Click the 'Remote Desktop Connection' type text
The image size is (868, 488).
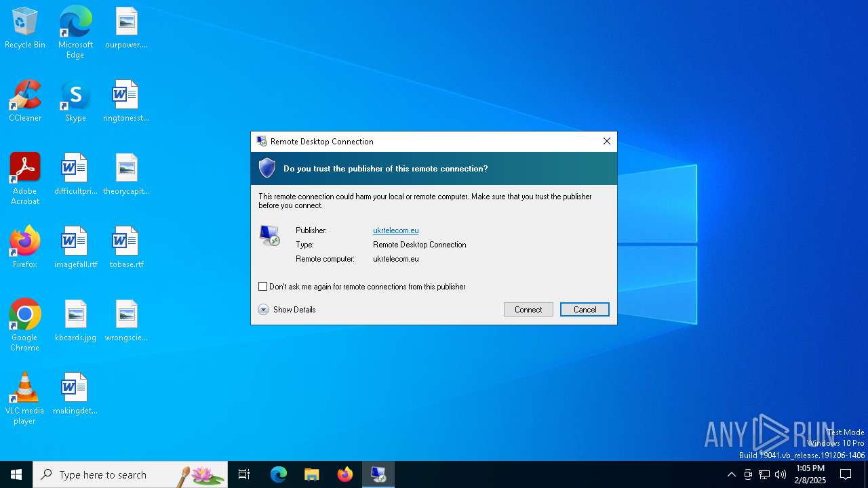[420, 245]
